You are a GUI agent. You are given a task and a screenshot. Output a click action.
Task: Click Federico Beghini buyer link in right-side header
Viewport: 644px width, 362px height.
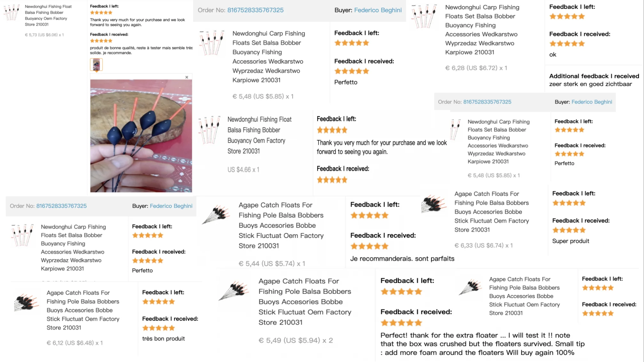click(592, 102)
